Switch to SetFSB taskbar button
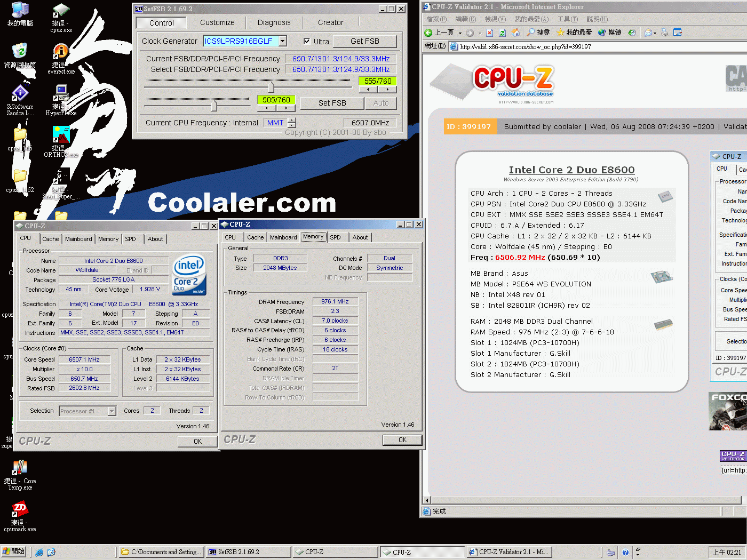This screenshot has height=560, width=747. click(248, 552)
